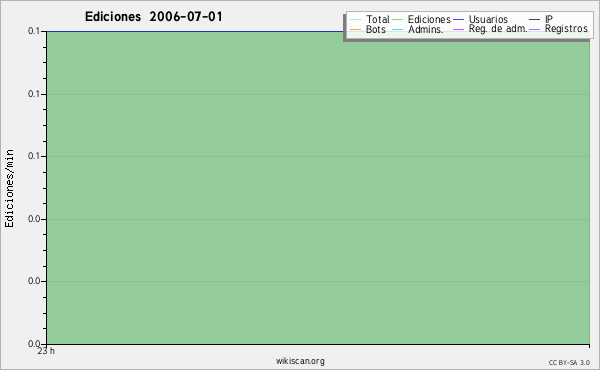The height and width of the screenshot is (370, 600).
Task: Click the green chart area
Action: pyautogui.click(x=318, y=187)
